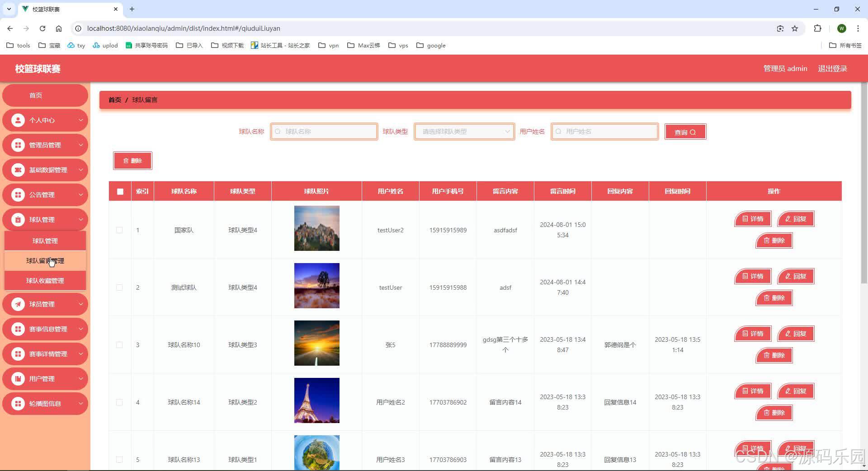The width and height of the screenshot is (868, 471).
Task: Expand the 赛事信息管理 menu
Action: pos(45,329)
